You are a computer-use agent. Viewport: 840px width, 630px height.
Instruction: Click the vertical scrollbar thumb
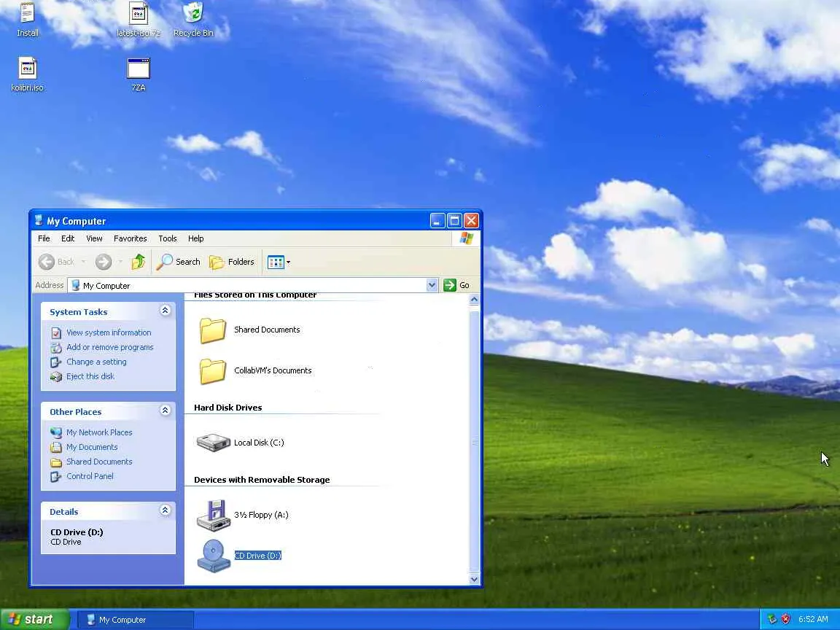coord(474,441)
